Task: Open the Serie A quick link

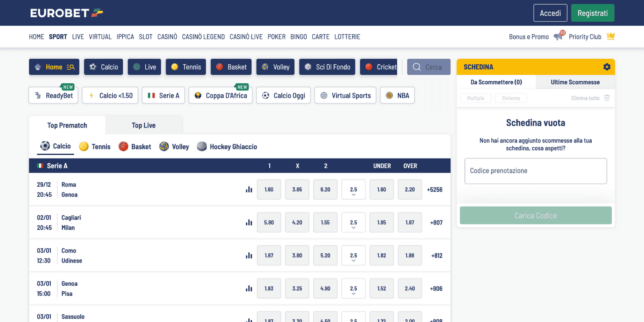Action: click(x=163, y=95)
